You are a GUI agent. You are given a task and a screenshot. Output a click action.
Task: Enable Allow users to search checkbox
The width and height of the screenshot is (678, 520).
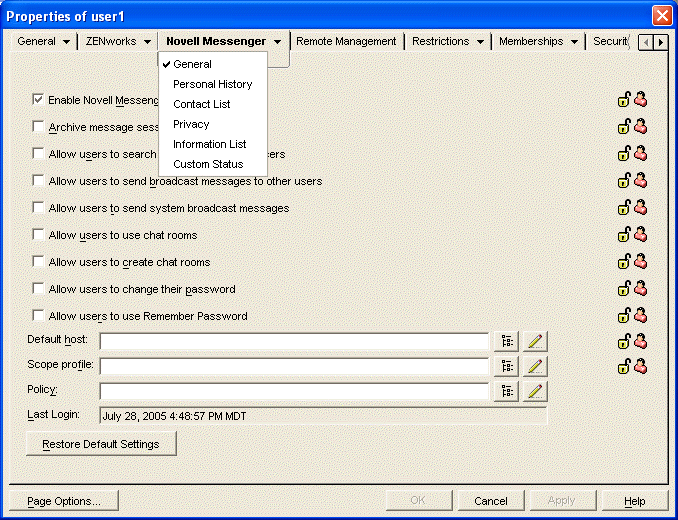(x=38, y=153)
